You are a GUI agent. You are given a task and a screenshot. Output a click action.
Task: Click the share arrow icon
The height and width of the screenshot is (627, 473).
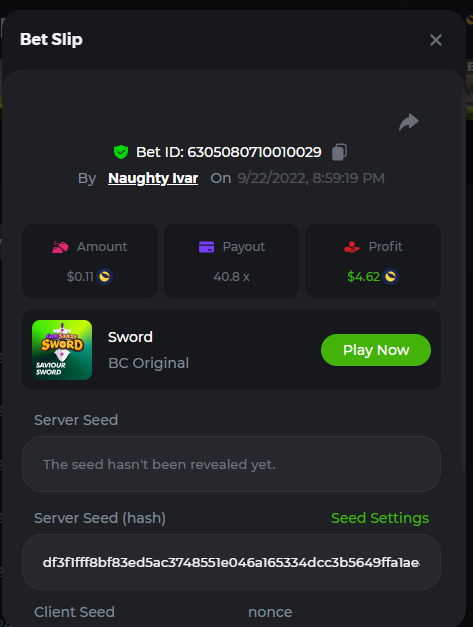tap(409, 122)
